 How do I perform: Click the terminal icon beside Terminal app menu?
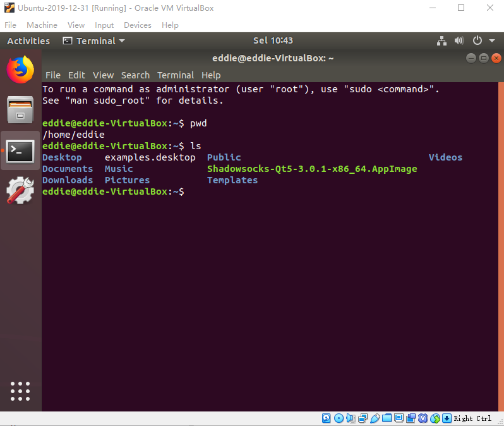68,41
